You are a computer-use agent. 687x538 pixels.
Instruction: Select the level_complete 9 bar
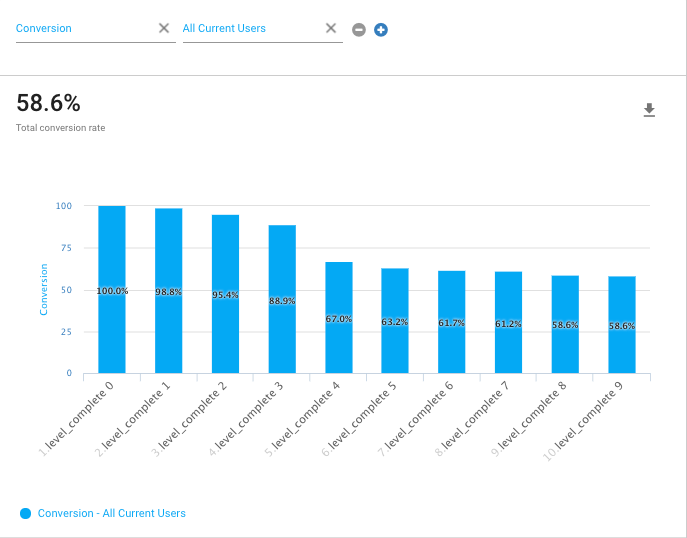pyautogui.click(x=622, y=325)
